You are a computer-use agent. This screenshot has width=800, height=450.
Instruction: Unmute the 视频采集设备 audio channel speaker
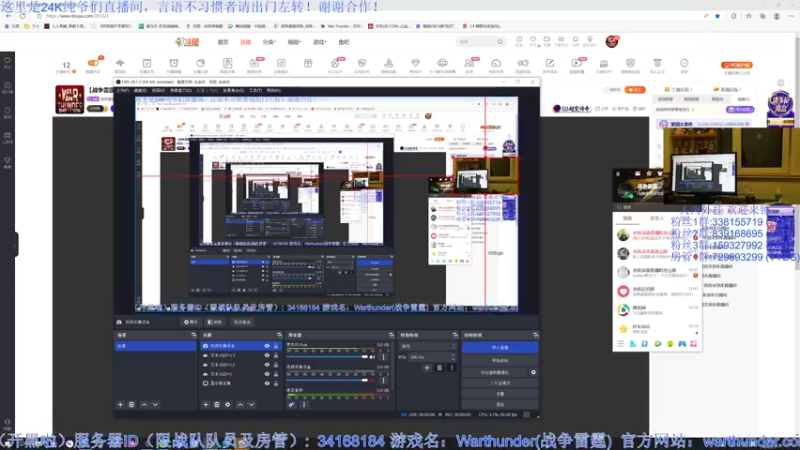point(372,380)
